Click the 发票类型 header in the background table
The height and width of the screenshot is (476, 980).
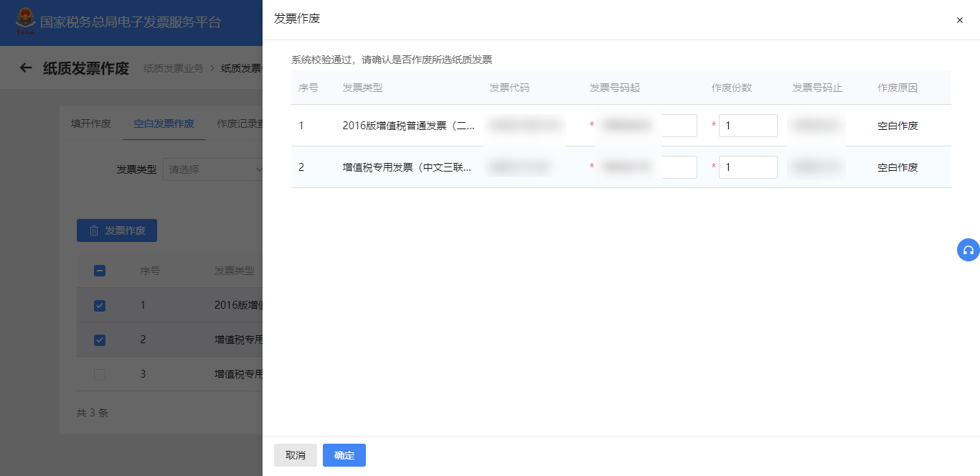(x=235, y=271)
